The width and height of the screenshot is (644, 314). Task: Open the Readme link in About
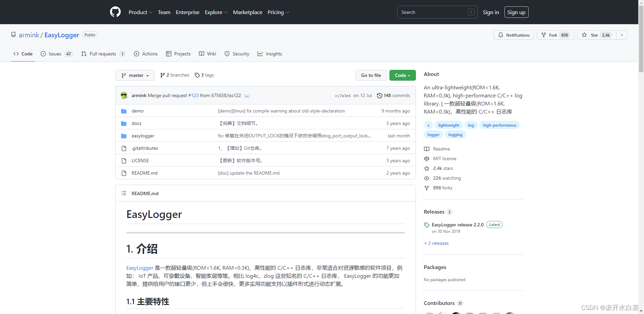click(x=437, y=149)
